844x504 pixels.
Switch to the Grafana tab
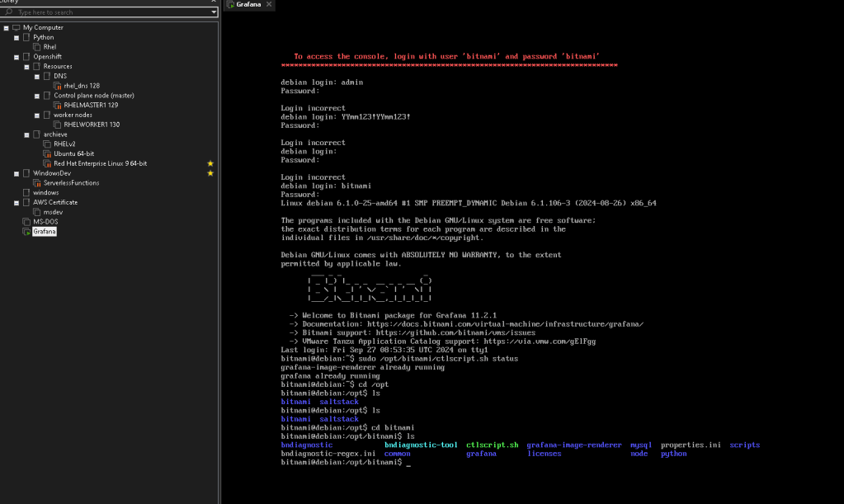coord(248,4)
